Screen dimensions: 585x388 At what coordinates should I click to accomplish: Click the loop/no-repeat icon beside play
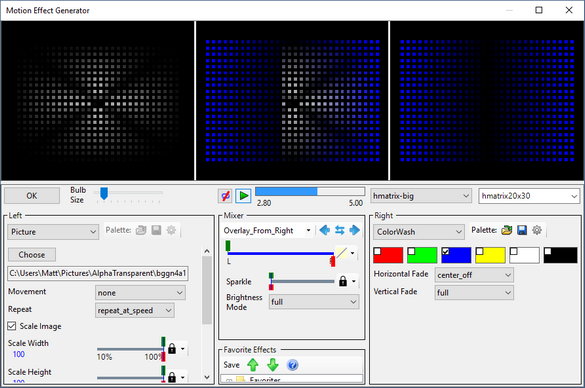(x=225, y=196)
